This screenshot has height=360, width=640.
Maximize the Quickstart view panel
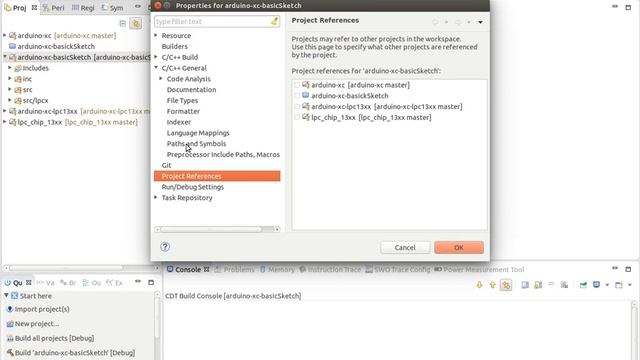[151, 282]
